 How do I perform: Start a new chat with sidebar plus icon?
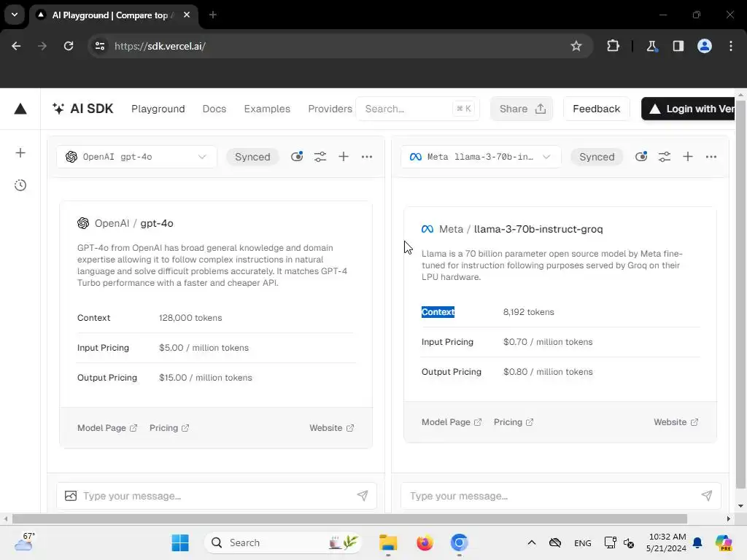20,153
